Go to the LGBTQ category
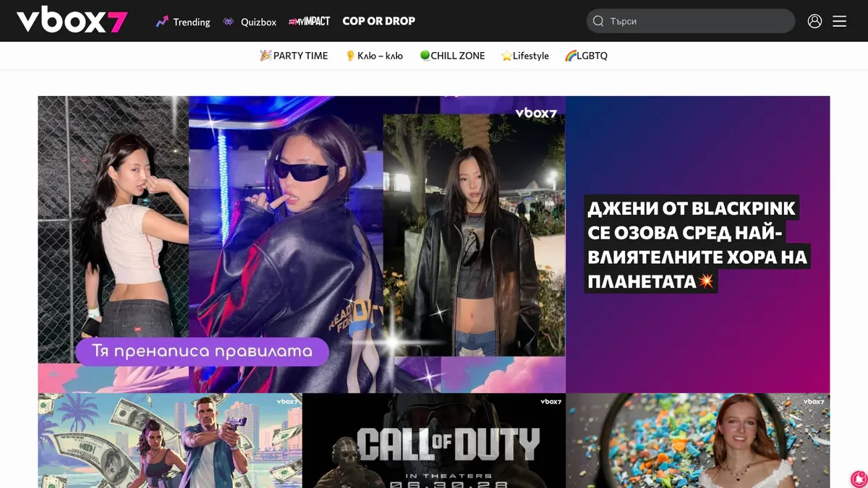Image resolution: width=868 pixels, height=488 pixels. pyautogui.click(x=586, y=56)
